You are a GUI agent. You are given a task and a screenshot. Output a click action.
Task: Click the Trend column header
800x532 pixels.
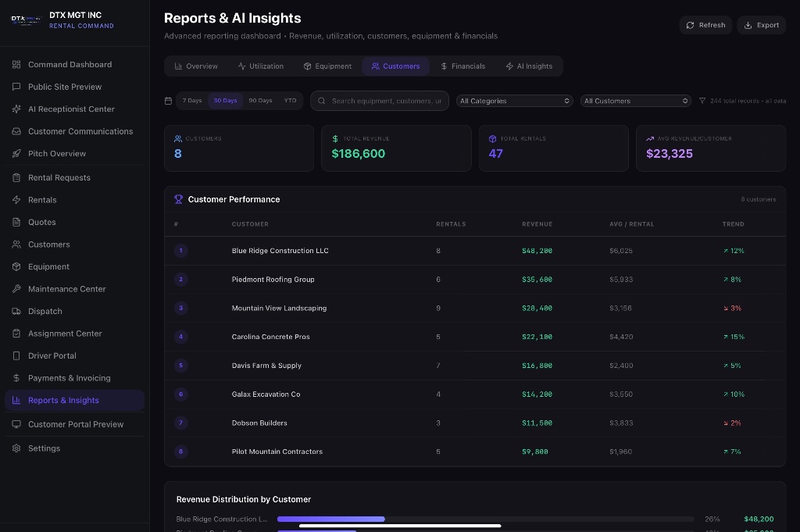[x=733, y=224]
